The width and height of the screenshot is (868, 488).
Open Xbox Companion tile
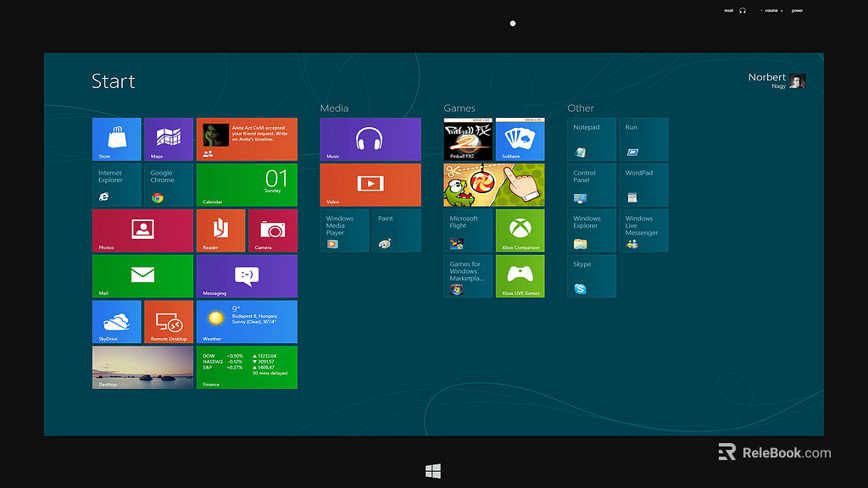point(520,230)
